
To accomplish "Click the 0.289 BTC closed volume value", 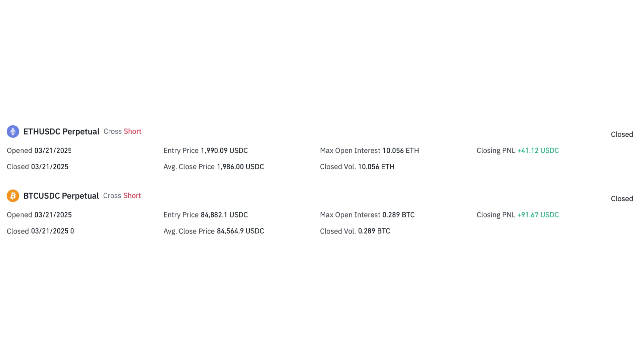I will click(374, 231).
